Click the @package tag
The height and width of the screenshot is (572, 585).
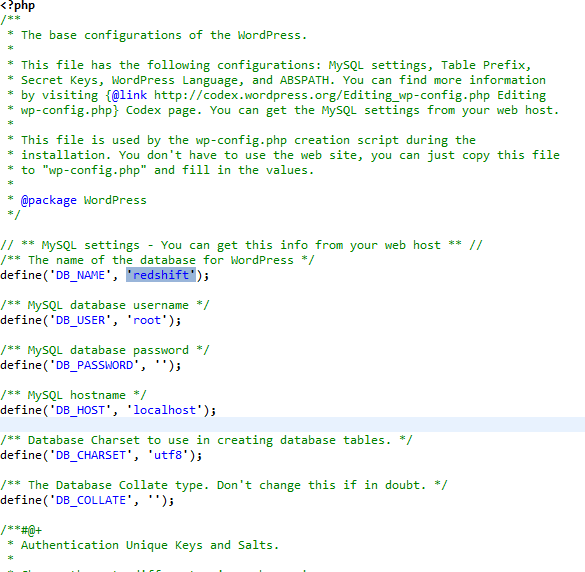tap(49, 200)
